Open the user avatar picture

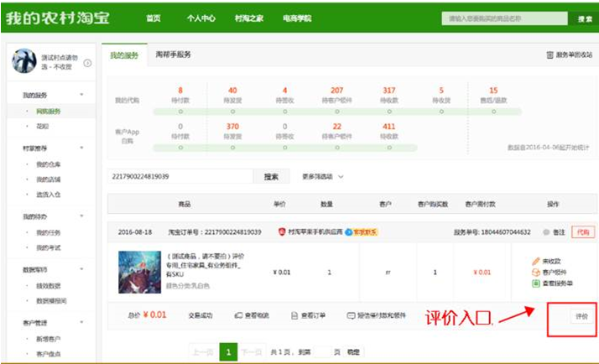coord(24,60)
